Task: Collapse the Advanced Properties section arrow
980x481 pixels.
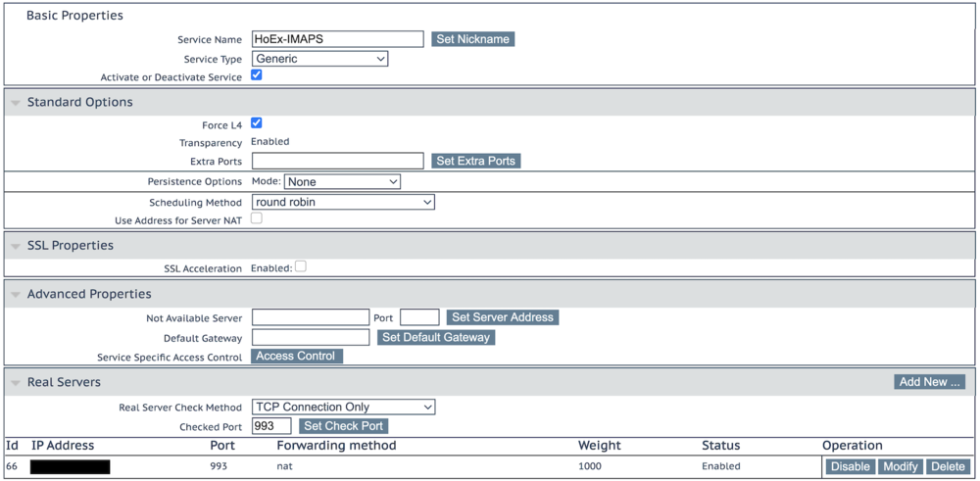Action: point(16,295)
